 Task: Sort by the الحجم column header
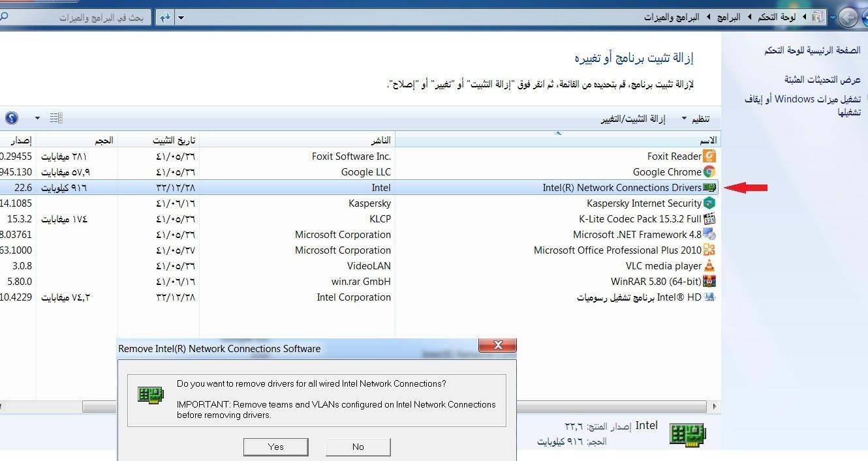[x=77, y=140]
